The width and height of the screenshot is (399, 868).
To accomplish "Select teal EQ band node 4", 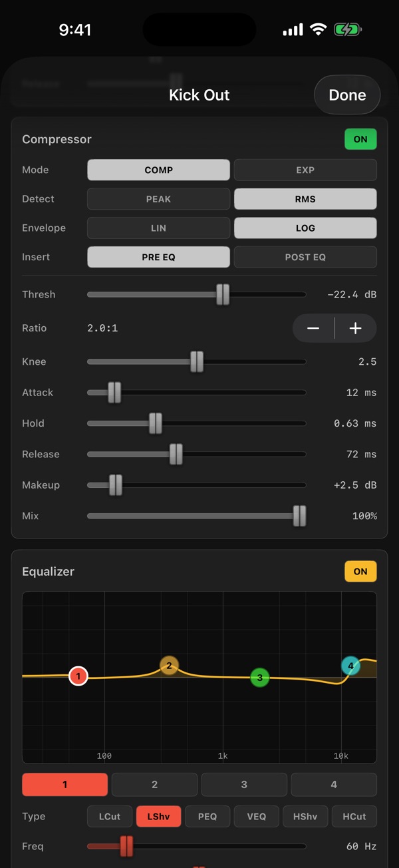I will pyautogui.click(x=350, y=666).
